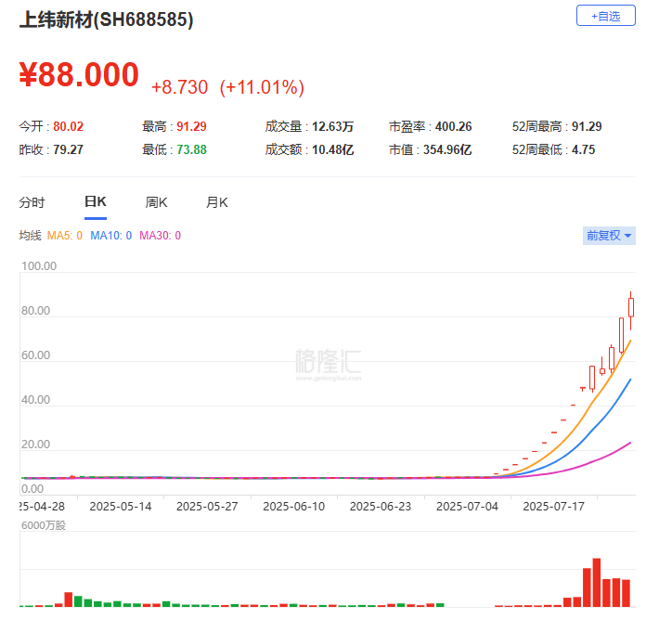672x632 pixels.
Task: Expand the 前复权 adjustment dropdown
Action: [609, 236]
